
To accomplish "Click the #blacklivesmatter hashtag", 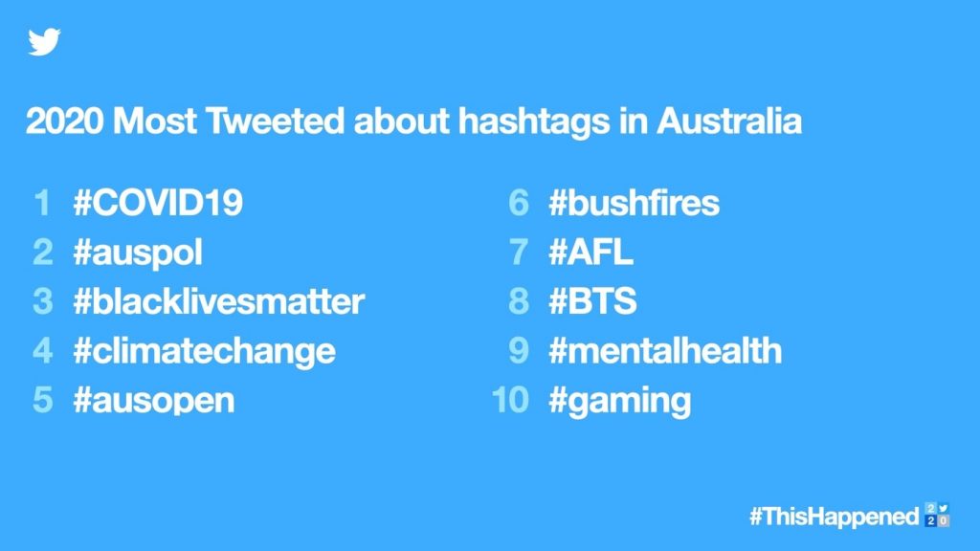I will (x=218, y=301).
